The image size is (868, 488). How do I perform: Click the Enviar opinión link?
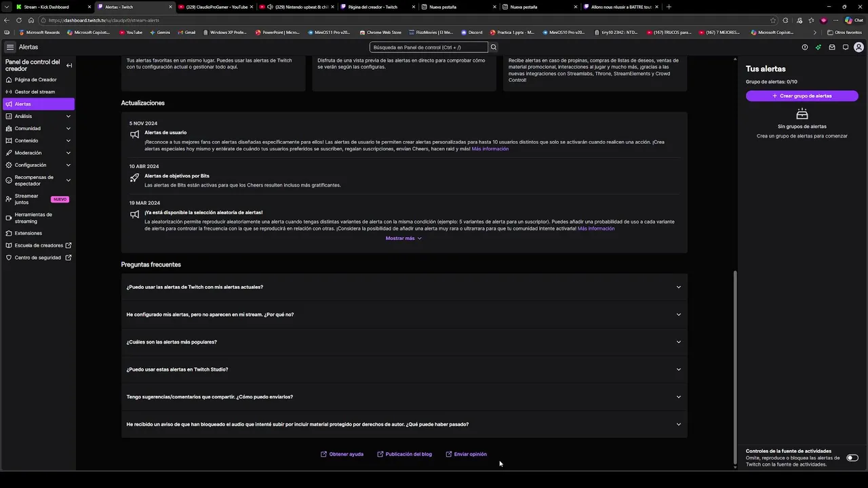pyautogui.click(x=466, y=454)
